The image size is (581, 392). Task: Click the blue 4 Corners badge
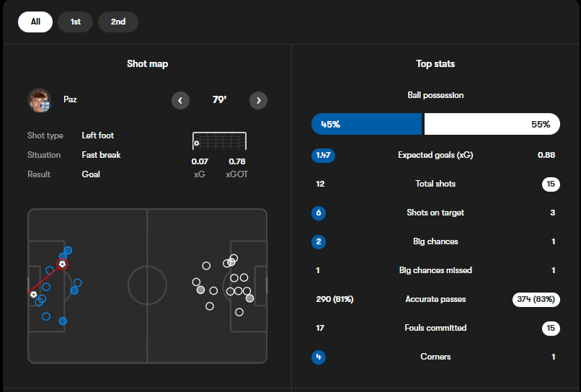click(319, 357)
